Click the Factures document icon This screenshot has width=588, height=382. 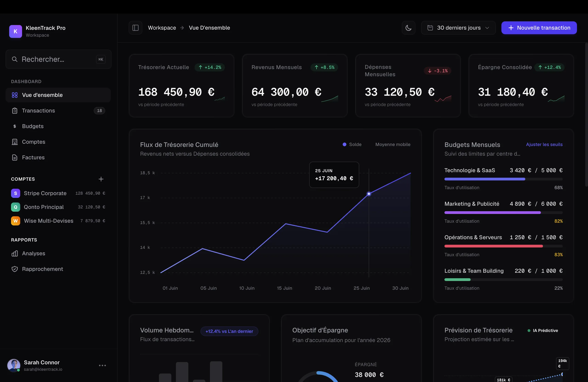click(14, 157)
